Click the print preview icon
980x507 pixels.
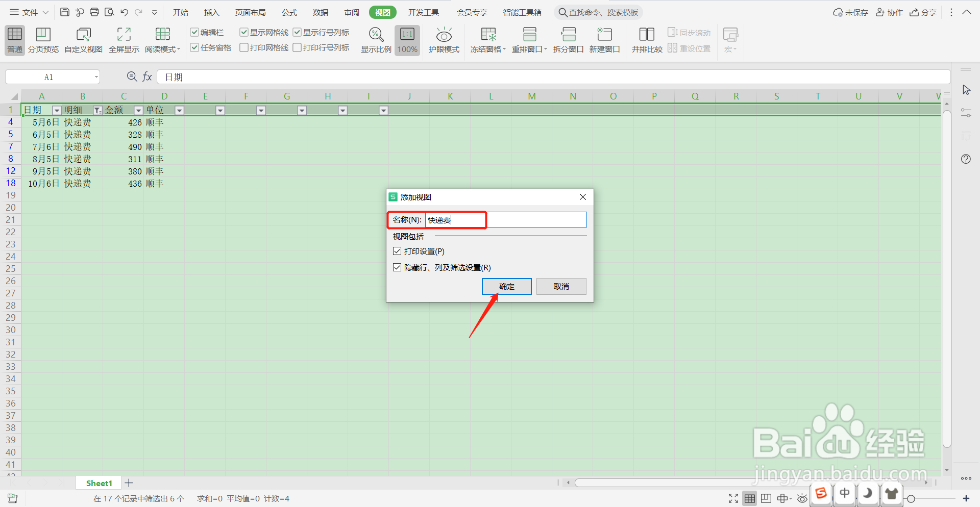[x=109, y=12]
